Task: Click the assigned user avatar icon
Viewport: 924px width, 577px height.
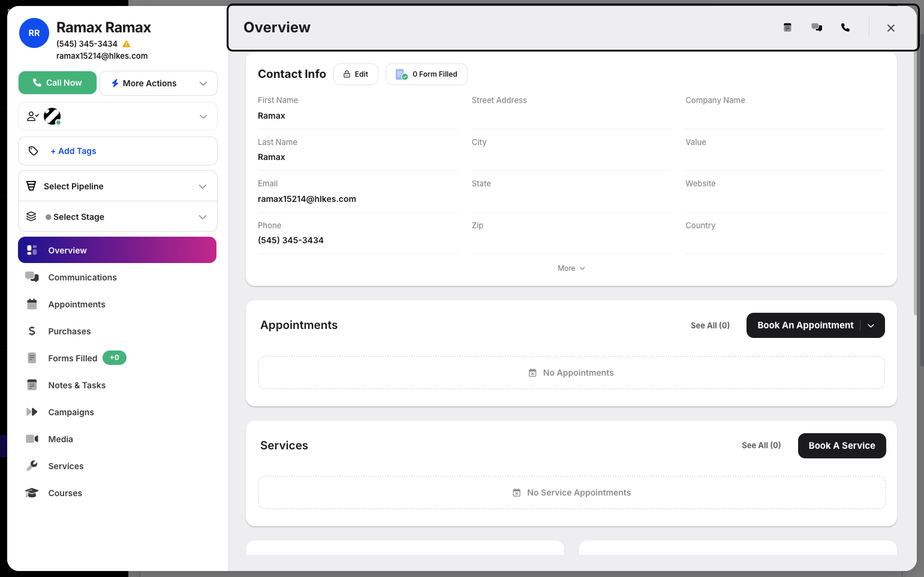Action: [52, 116]
